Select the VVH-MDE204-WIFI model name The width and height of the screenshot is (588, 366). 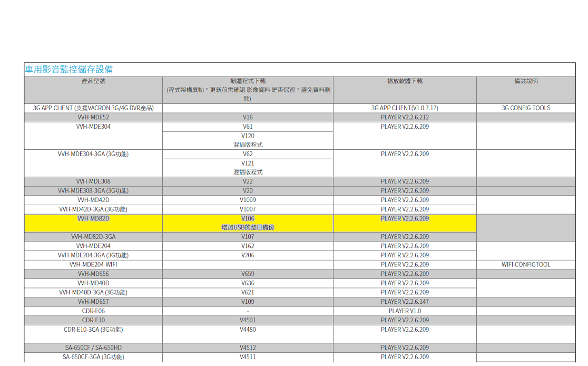(x=93, y=265)
